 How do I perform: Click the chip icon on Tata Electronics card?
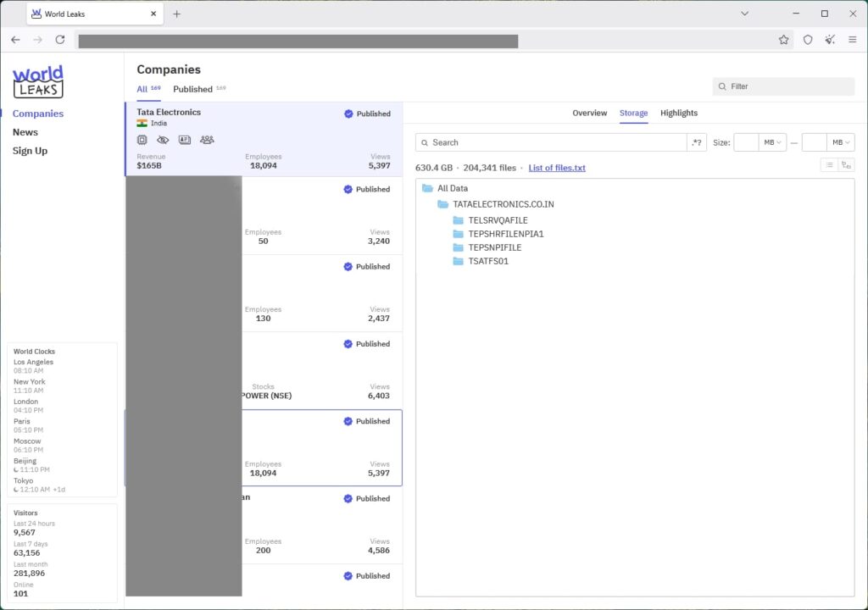(142, 140)
